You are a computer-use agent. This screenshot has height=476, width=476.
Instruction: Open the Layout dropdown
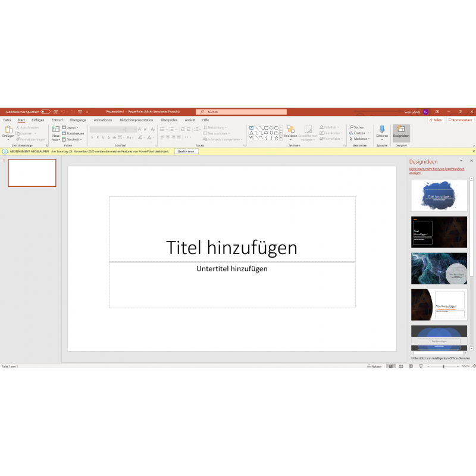point(71,127)
